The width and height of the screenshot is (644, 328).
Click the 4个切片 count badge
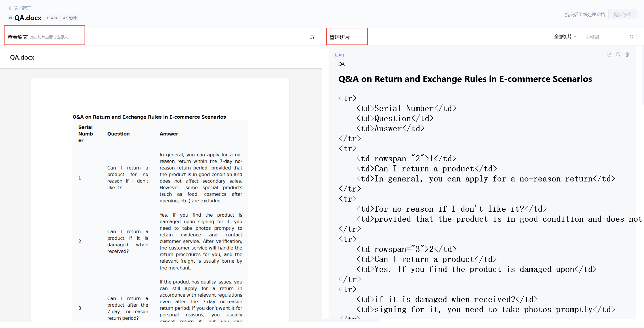70,18
